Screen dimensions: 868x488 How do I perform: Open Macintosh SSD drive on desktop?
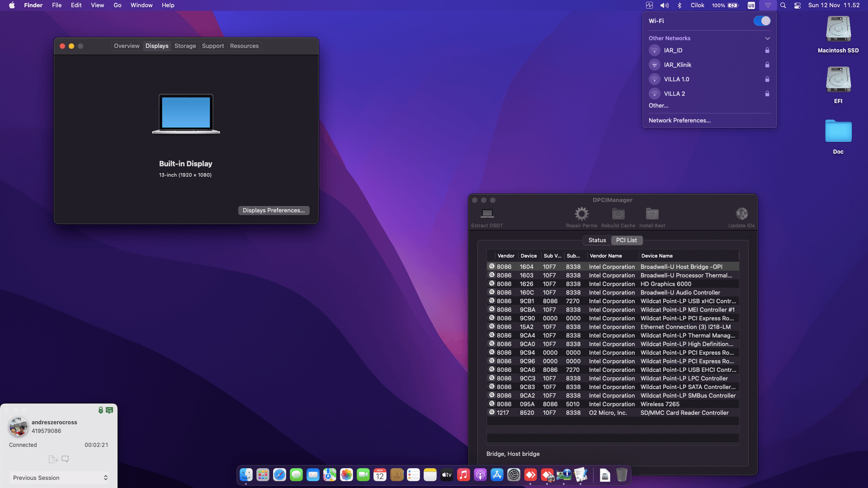click(838, 30)
